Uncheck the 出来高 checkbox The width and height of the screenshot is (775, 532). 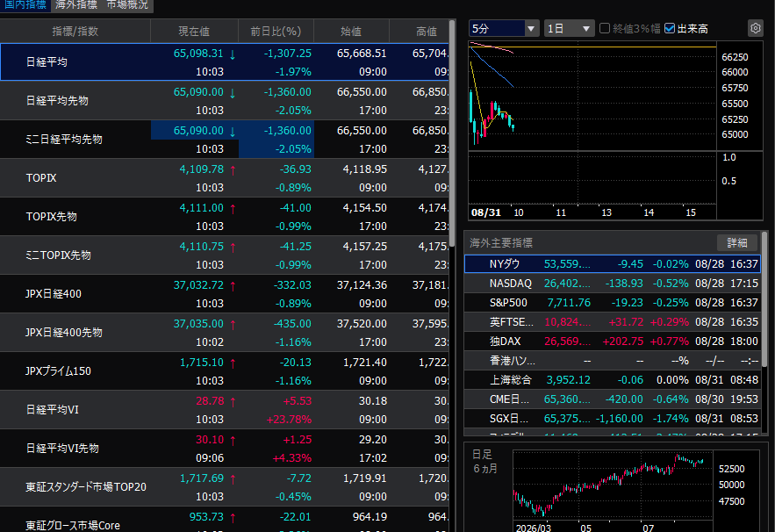670,28
